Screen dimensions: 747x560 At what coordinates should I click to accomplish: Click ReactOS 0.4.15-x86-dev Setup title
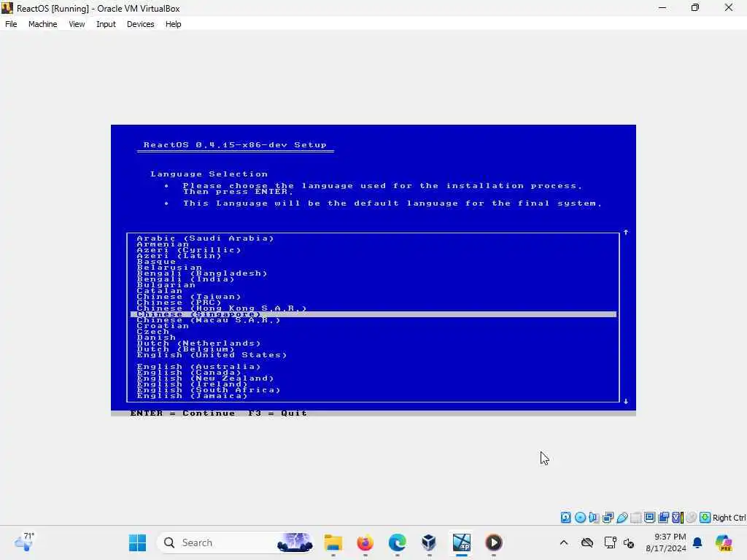pyautogui.click(x=236, y=145)
